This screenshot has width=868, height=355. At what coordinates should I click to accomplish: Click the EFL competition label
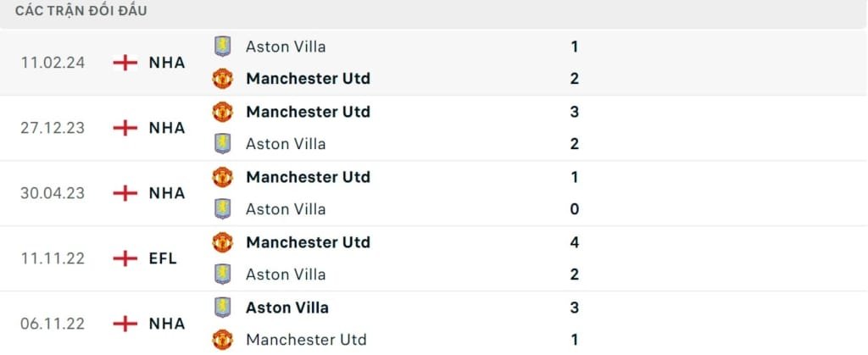163,258
